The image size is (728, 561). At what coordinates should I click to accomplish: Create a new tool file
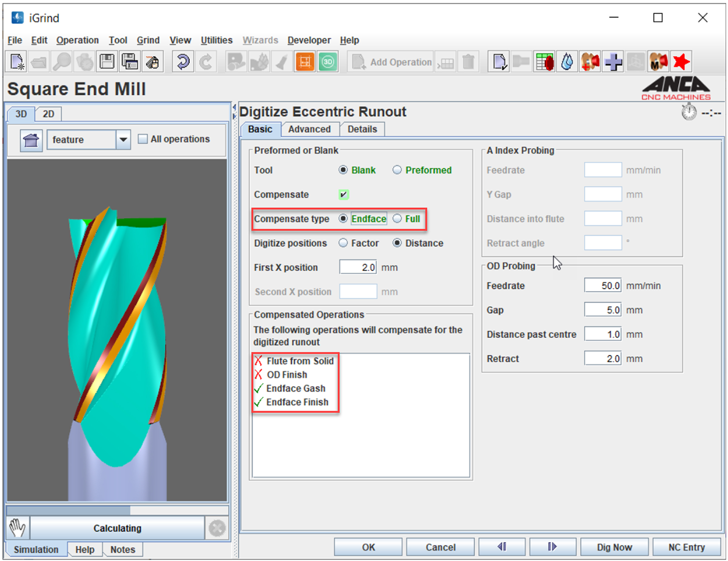pyautogui.click(x=16, y=61)
